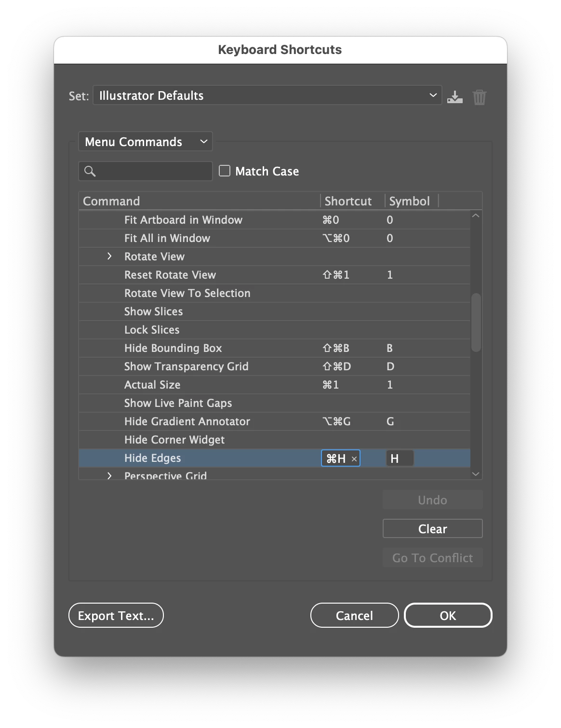Open the Set dropdown showing Illustrator Defaults
The image size is (561, 728).
(267, 95)
